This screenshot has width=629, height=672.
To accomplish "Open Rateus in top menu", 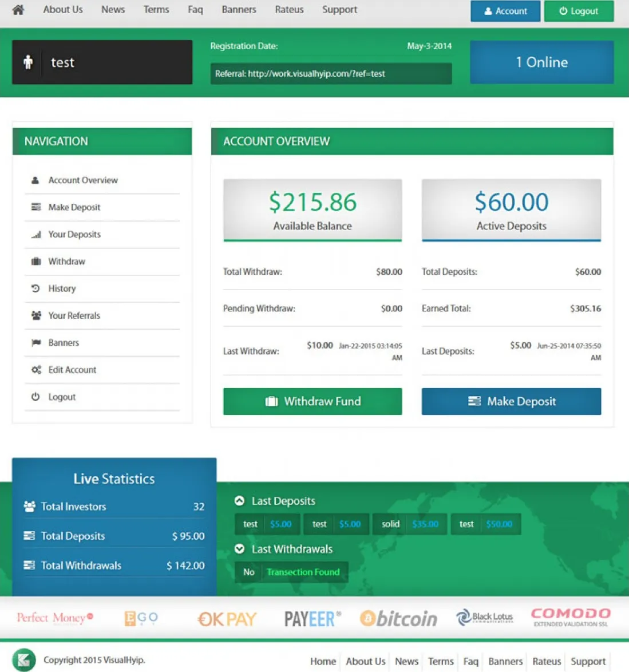I will [x=289, y=9].
